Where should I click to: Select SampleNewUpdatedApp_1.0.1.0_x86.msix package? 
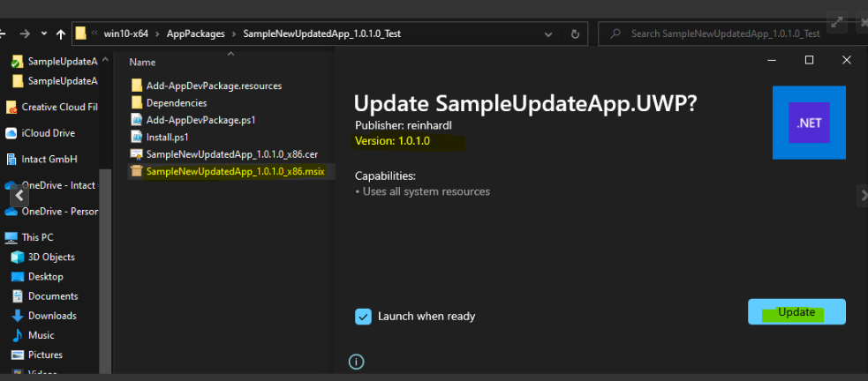pos(235,171)
